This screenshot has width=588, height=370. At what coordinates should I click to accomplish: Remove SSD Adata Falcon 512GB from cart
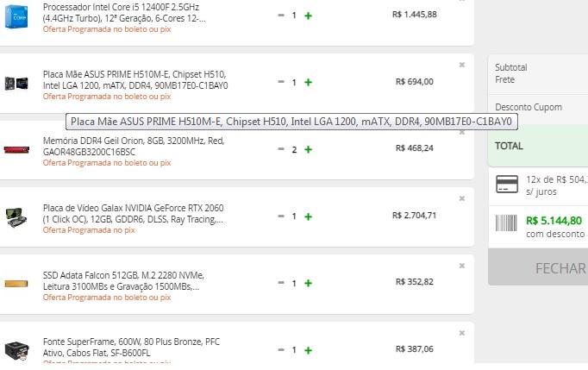click(462, 266)
